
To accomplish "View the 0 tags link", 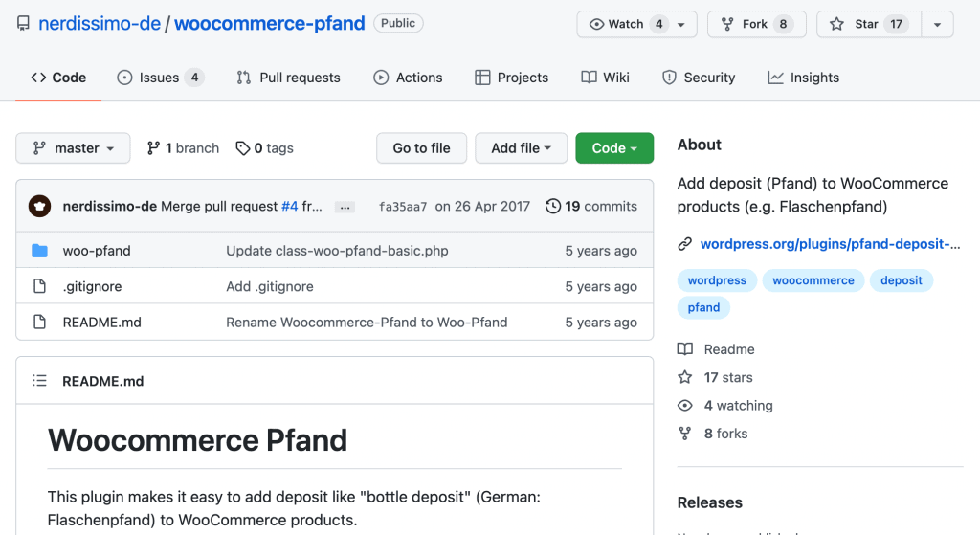I will coord(264,148).
